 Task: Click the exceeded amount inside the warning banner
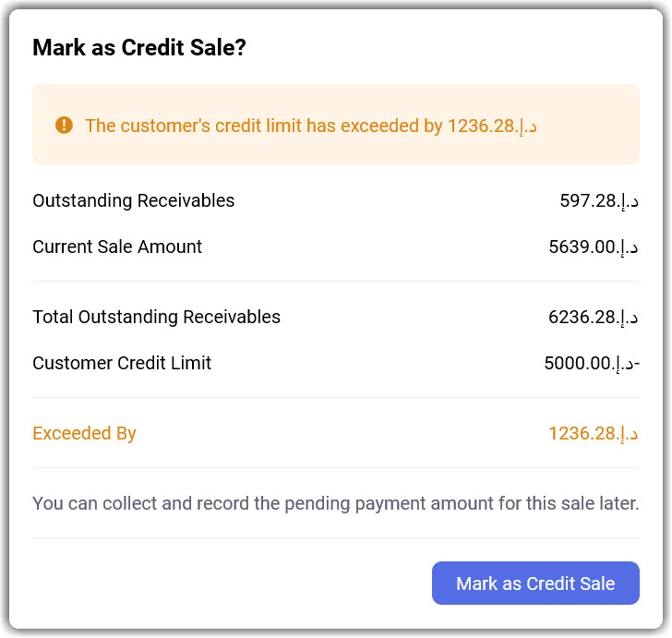point(492,126)
